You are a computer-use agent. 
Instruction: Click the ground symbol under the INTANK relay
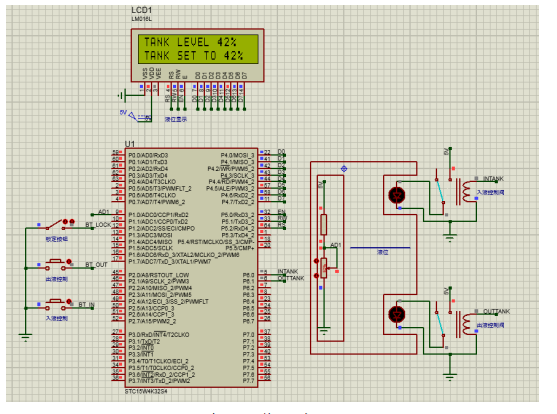tap(450, 238)
